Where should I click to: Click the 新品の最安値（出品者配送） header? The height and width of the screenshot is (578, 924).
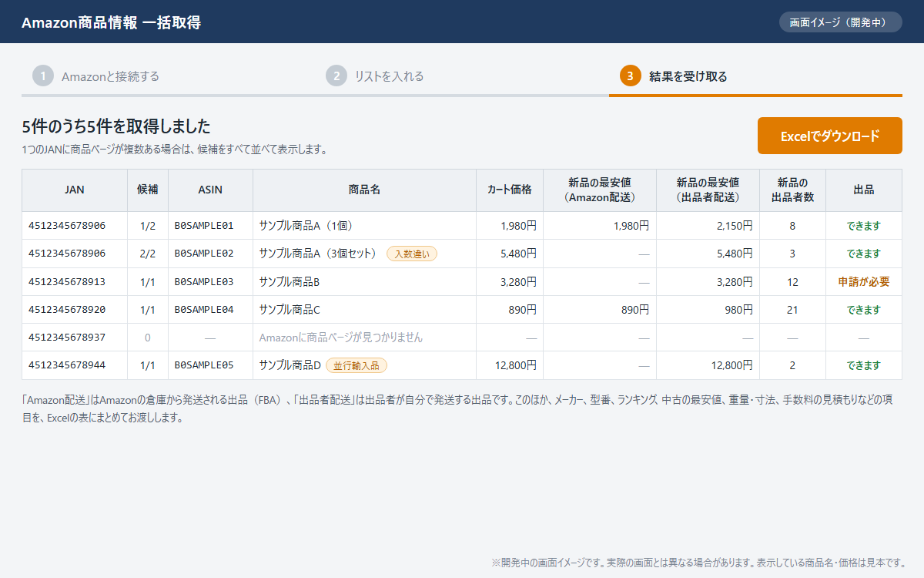(x=708, y=190)
